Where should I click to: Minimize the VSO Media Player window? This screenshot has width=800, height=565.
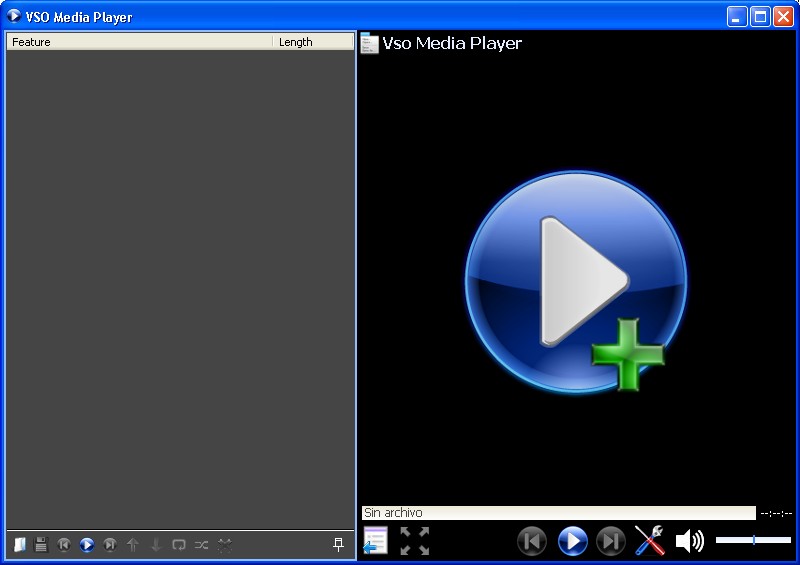[x=736, y=17]
